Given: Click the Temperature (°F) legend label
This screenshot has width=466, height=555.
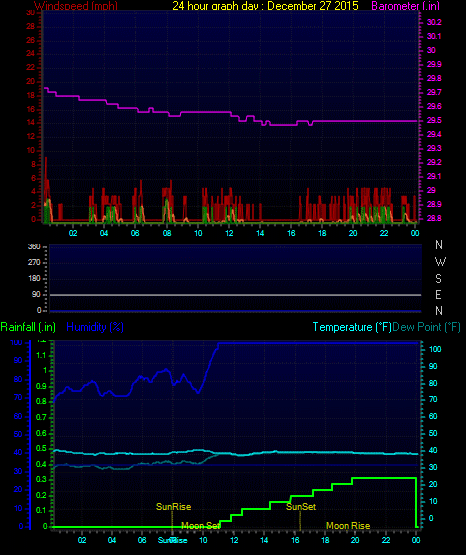Looking at the screenshot, I should 352,327.
